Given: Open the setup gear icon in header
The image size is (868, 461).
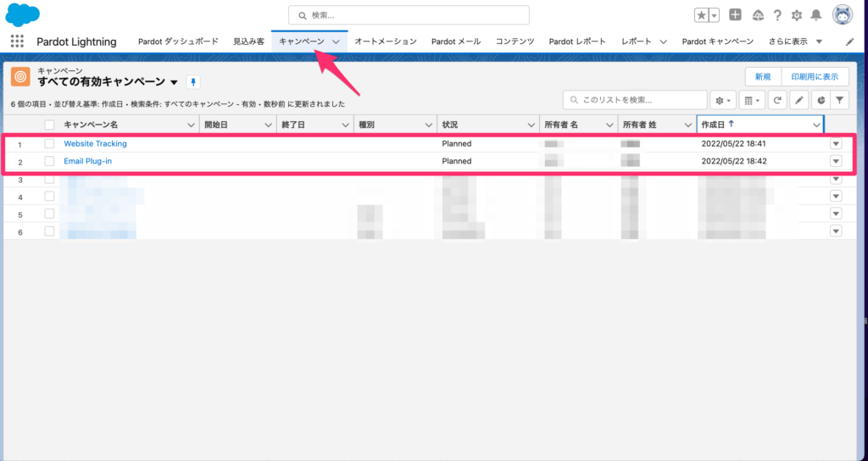Looking at the screenshot, I should pyautogui.click(x=797, y=15).
